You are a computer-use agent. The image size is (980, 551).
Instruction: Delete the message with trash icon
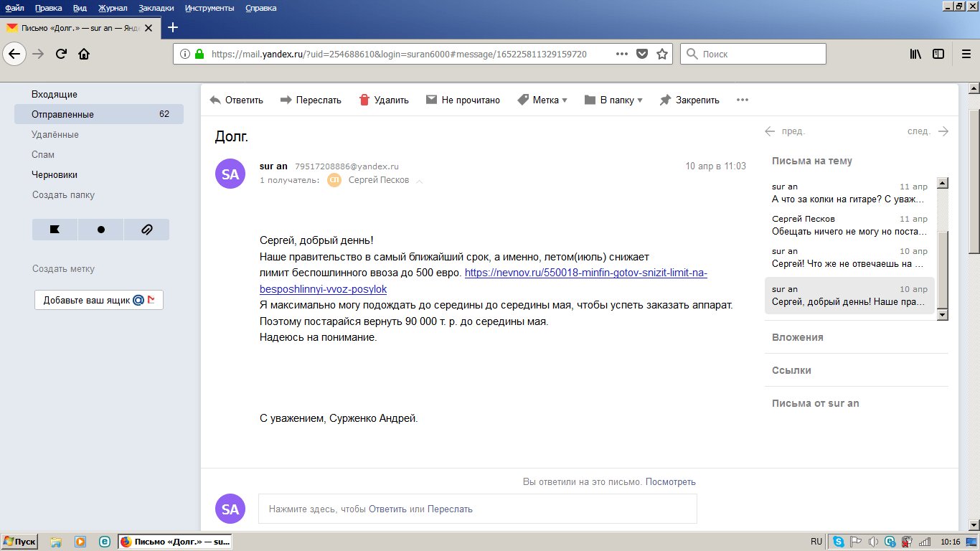(364, 100)
